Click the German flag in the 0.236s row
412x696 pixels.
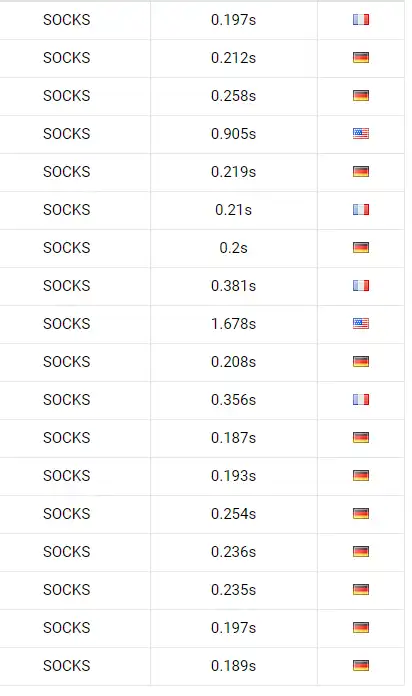coord(360,552)
